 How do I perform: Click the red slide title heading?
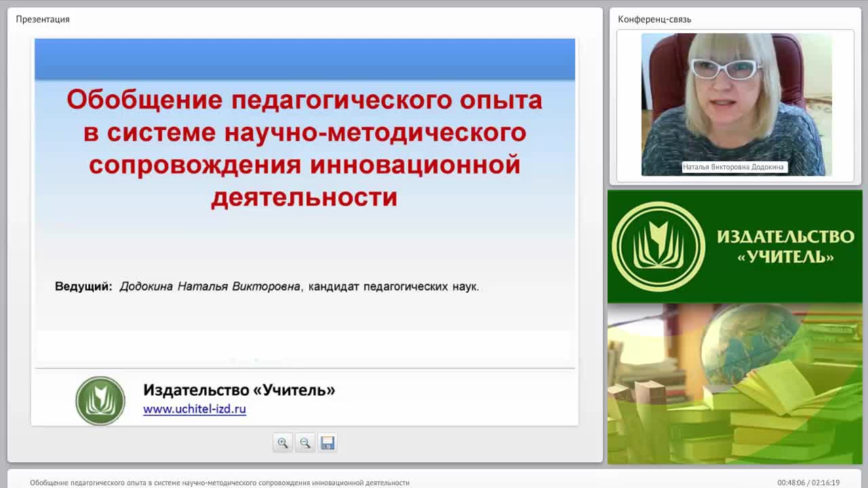point(304,148)
